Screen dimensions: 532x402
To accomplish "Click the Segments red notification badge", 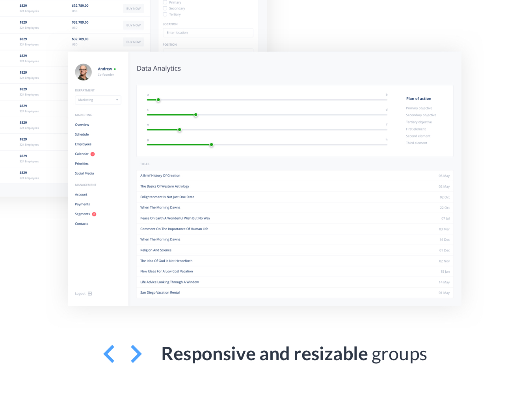I will [94, 214].
